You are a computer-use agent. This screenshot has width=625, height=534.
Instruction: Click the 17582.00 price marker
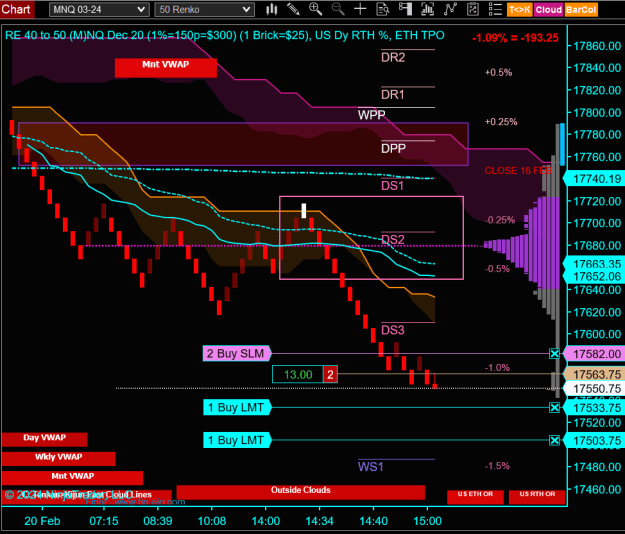click(x=594, y=354)
